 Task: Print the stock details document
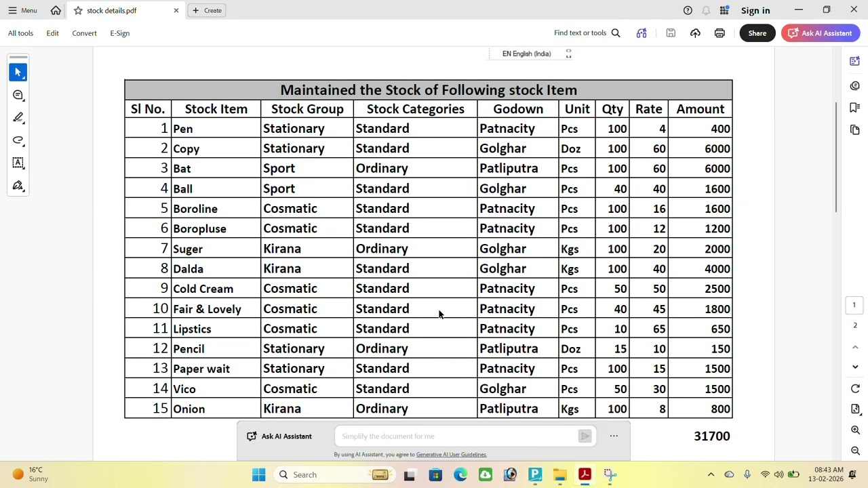click(719, 33)
